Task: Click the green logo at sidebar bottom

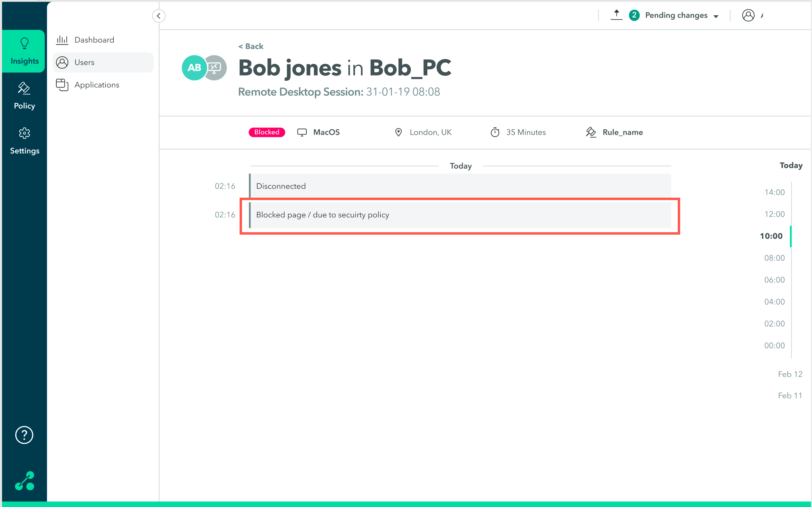Action: [25, 481]
